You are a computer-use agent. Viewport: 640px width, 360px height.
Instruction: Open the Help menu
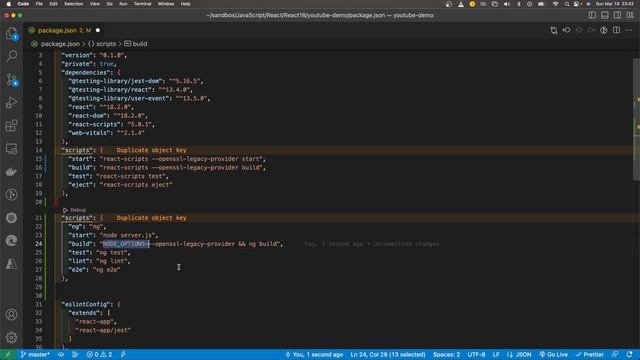click(185, 4)
